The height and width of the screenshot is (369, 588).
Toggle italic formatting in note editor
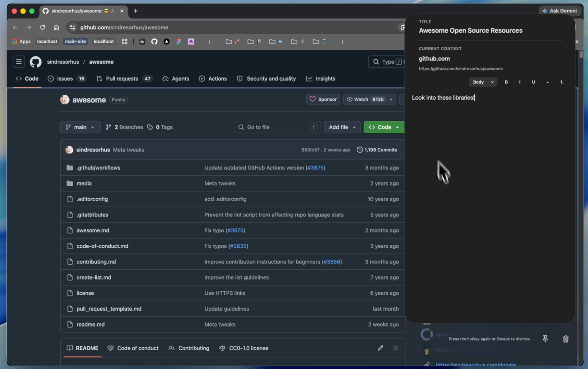520,82
